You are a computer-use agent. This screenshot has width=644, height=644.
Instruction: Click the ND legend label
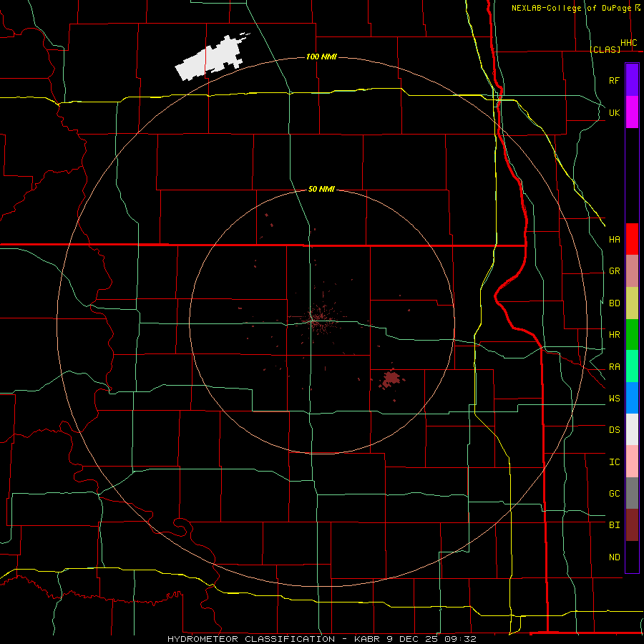[x=614, y=557]
